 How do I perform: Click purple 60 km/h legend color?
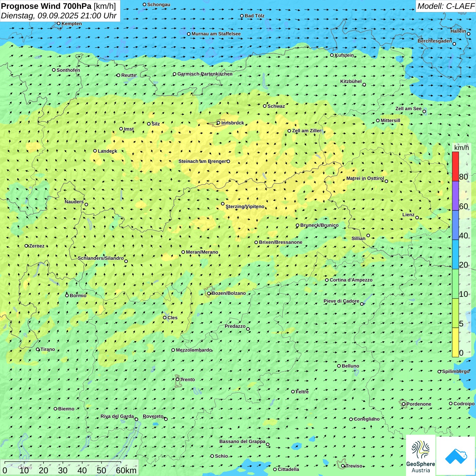[x=455, y=196]
